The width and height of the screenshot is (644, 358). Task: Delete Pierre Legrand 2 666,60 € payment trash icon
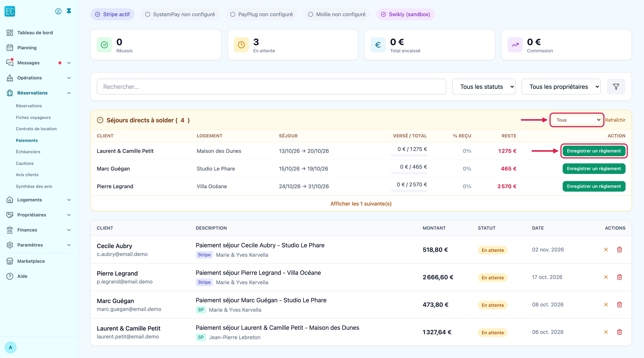(x=620, y=277)
